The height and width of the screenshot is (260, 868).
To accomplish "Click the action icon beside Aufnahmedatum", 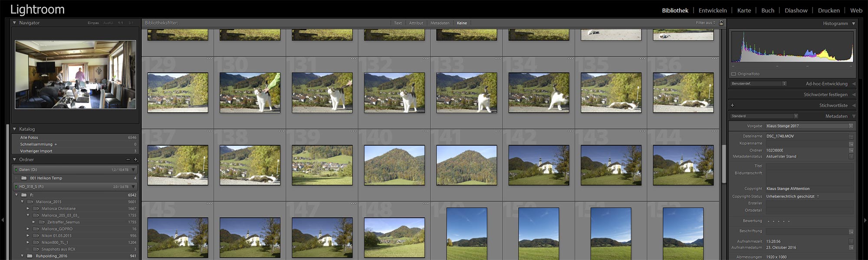I will 851,248.
